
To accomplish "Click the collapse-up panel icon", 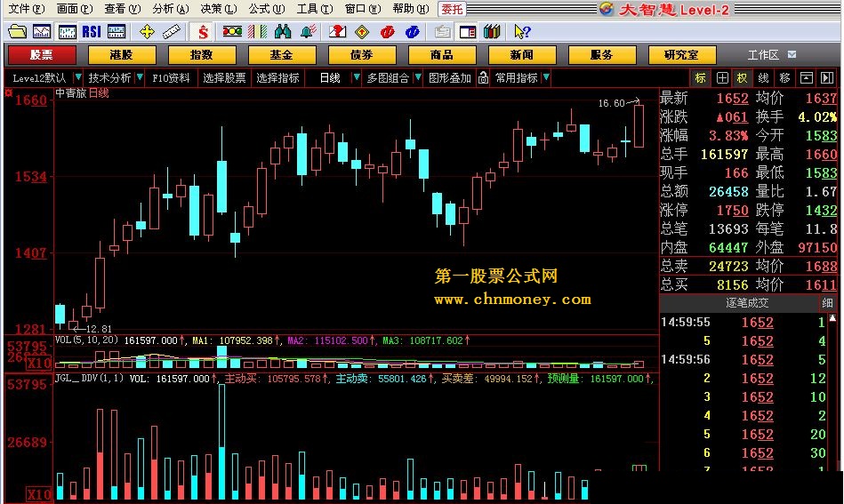I will tap(806, 78).
